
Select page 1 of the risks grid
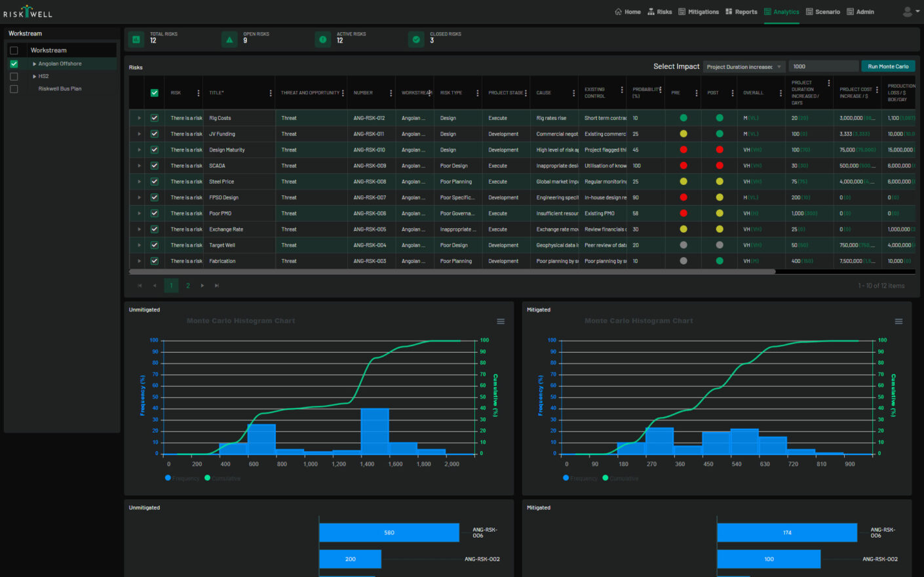click(x=171, y=286)
